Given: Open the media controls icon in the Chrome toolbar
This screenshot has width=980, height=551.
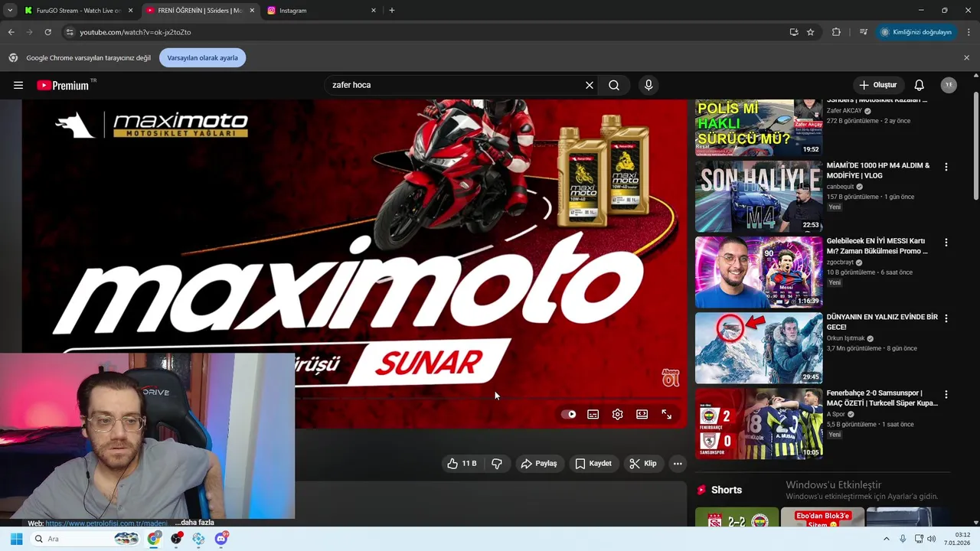Looking at the screenshot, I should point(864,32).
